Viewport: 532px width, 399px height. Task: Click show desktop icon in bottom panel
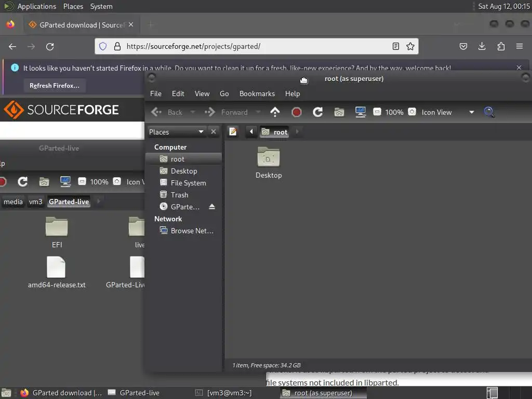6,393
